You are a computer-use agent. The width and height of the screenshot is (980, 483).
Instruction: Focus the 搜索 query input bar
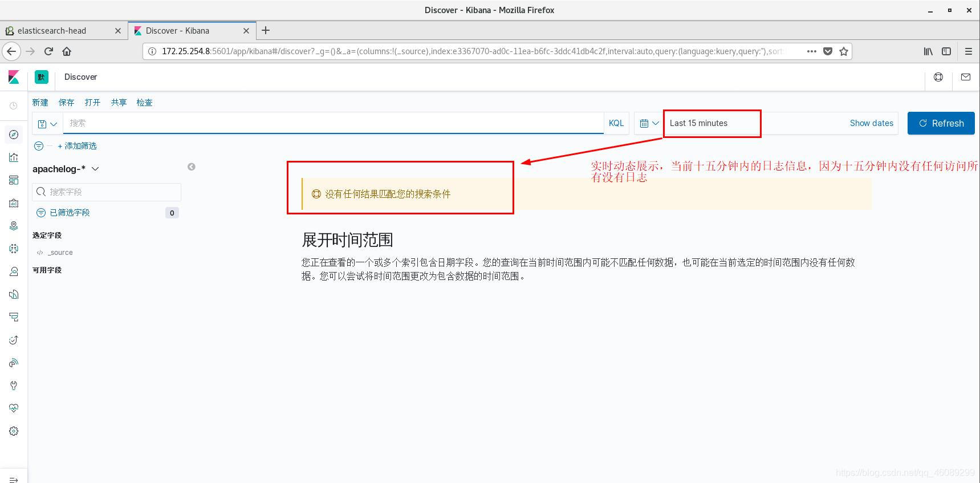click(x=334, y=123)
